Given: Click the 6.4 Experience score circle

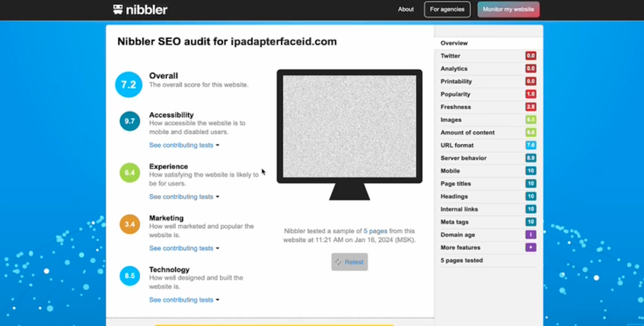Looking at the screenshot, I should coord(130,172).
